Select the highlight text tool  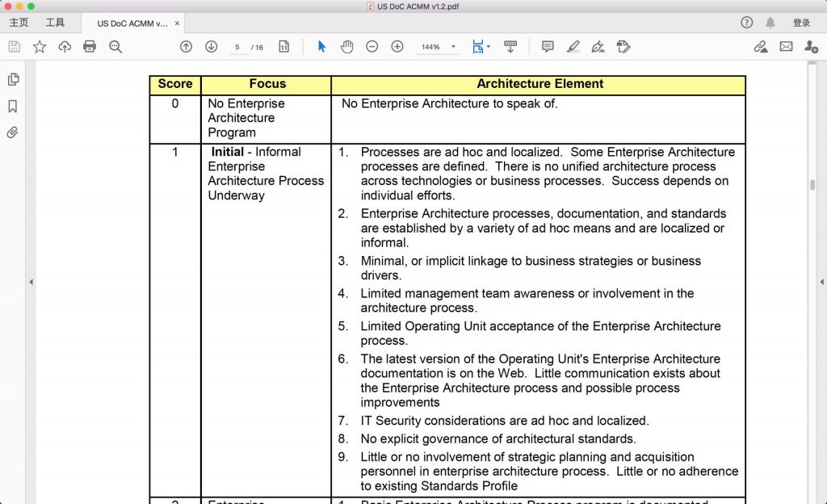tap(573, 47)
